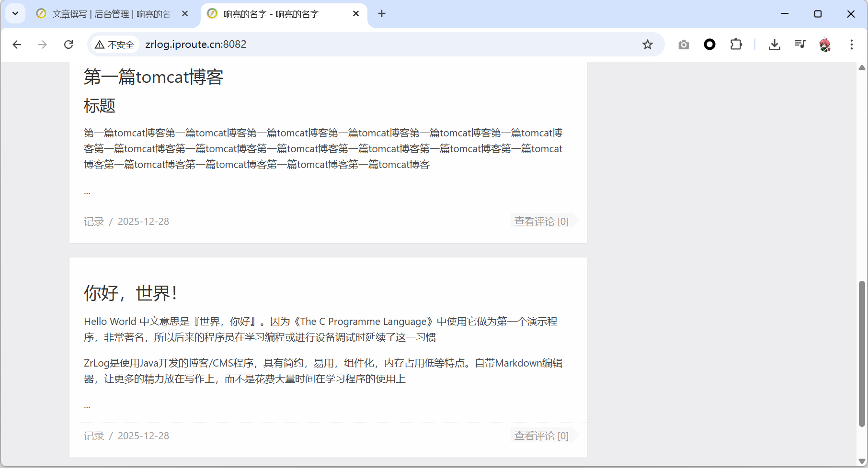Click the user profile avatar
Image resolution: width=868 pixels, height=468 pixels.
coord(825,45)
